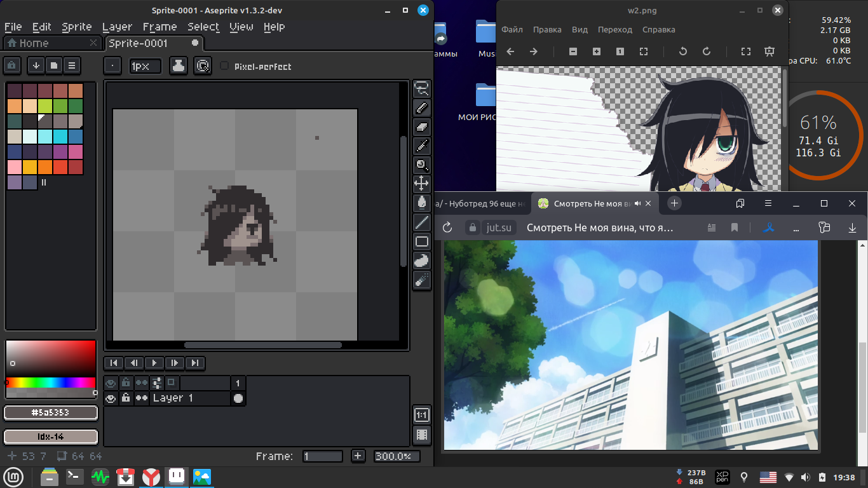Click the palette sort arrow button
The height and width of the screenshot is (488, 868).
click(36, 65)
